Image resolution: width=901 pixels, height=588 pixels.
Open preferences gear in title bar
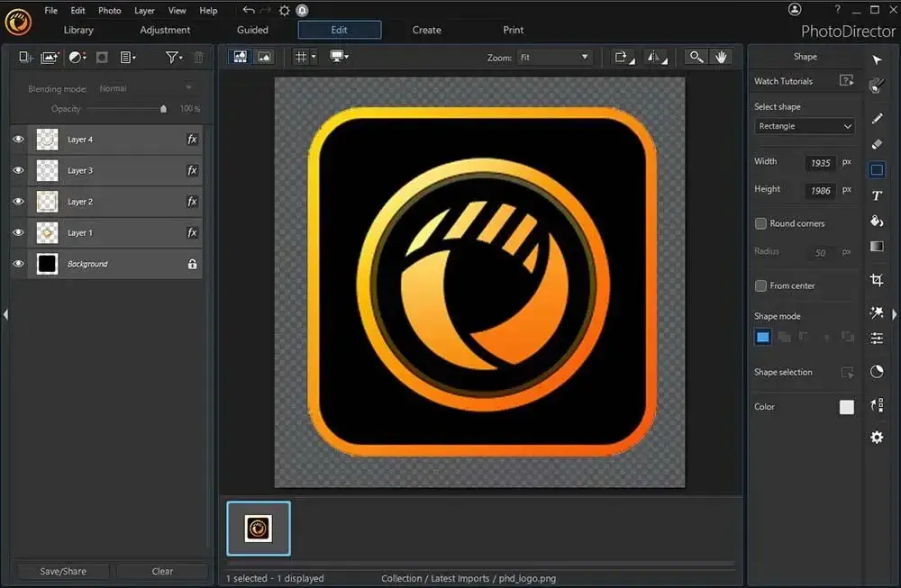(284, 10)
